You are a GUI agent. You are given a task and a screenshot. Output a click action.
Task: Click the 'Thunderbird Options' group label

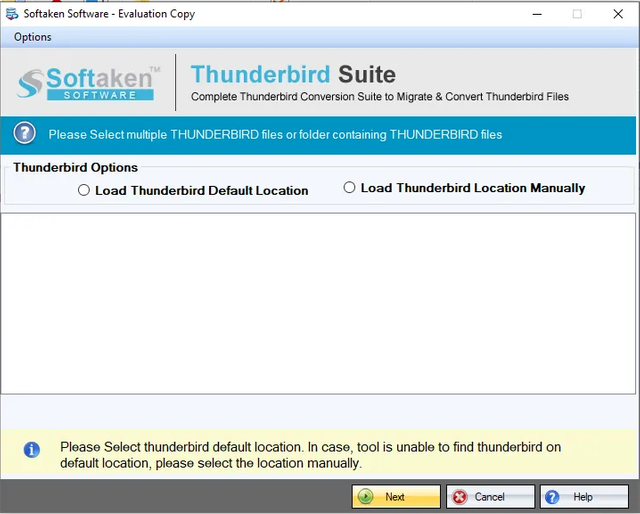pos(76,167)
